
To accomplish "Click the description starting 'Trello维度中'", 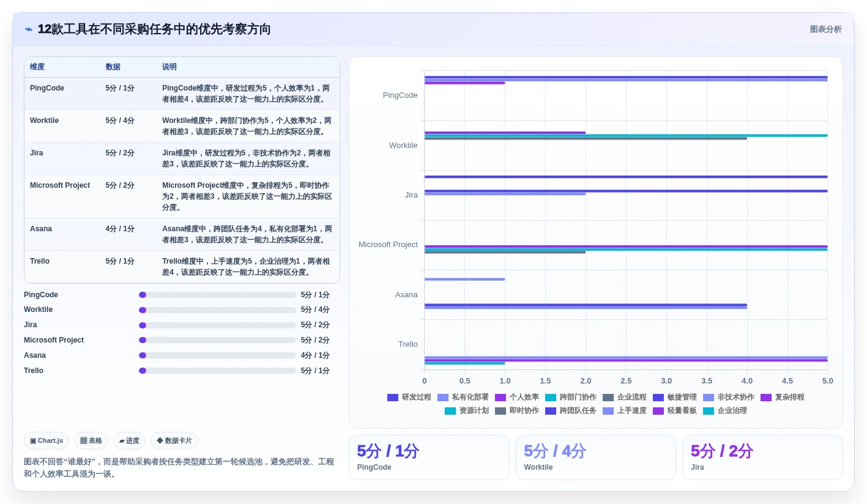I will (x=247, y=267).
